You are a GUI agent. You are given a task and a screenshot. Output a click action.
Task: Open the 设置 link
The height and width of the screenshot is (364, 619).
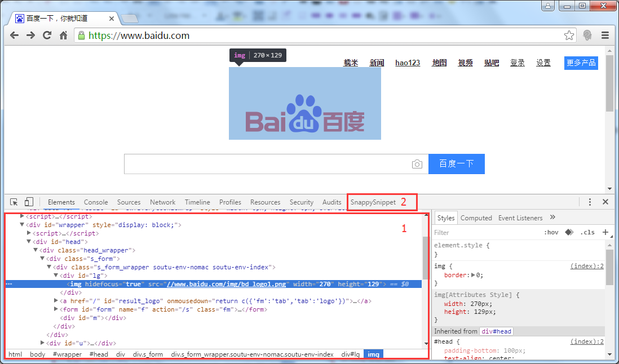point(543,63)
